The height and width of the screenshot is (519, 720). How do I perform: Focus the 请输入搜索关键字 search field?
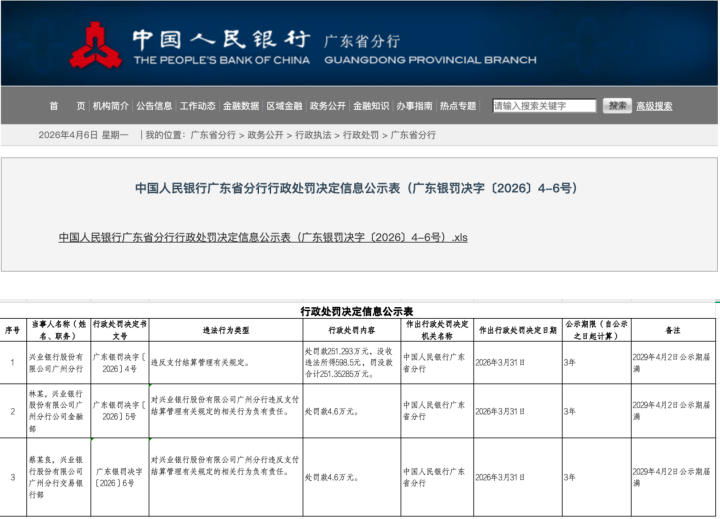pos(544,106)
